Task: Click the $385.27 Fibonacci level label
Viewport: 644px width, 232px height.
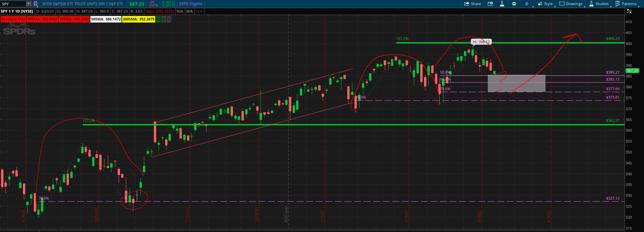Action: (612, 72)
